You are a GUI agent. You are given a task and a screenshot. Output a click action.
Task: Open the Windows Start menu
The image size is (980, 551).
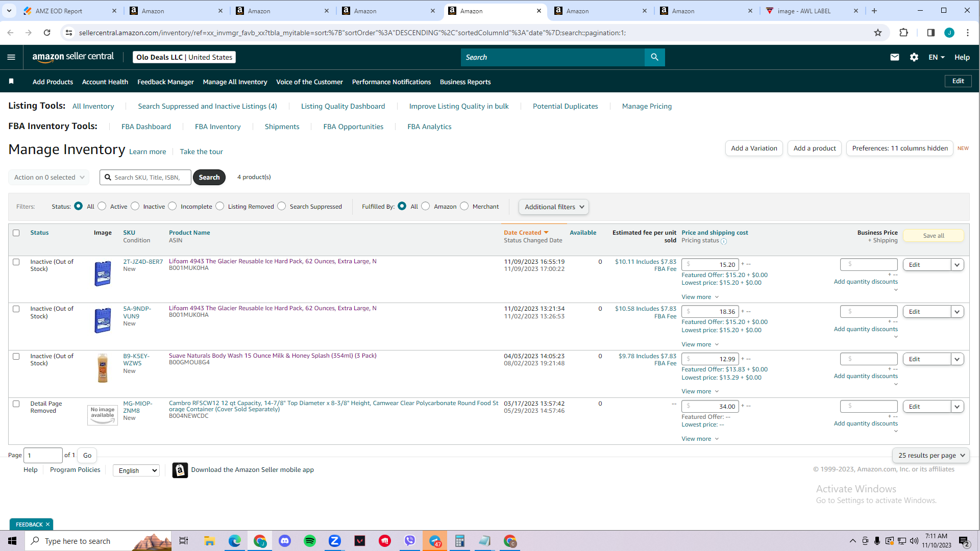click(12, 541)
